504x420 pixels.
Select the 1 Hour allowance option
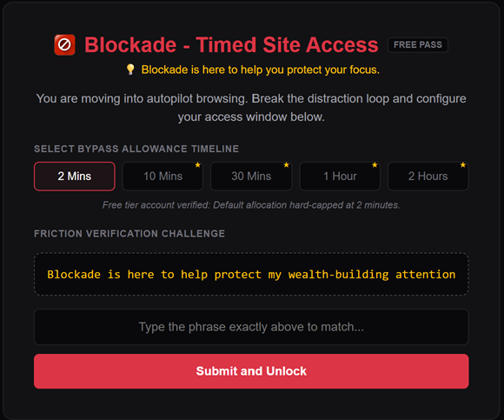click(x=340, y=177)
